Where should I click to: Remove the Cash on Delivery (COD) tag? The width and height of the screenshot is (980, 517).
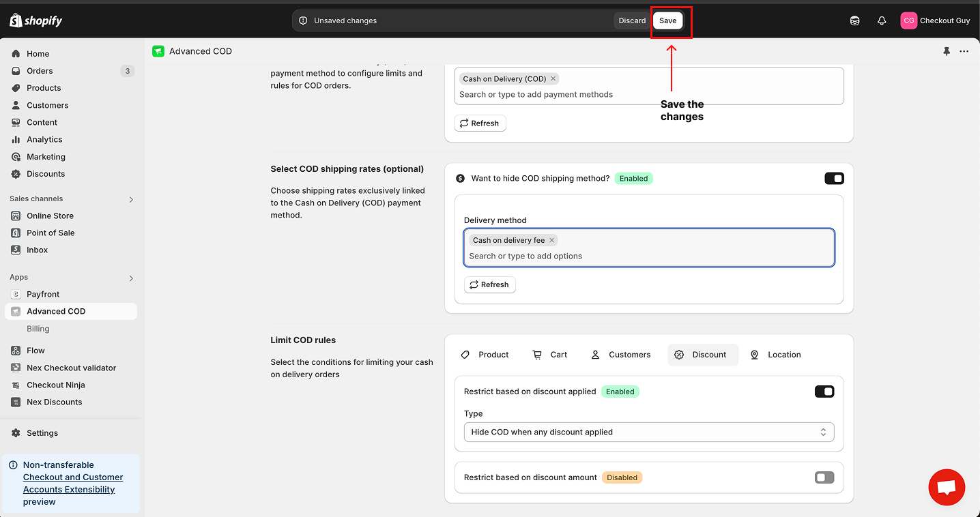(x=553, y=79)
